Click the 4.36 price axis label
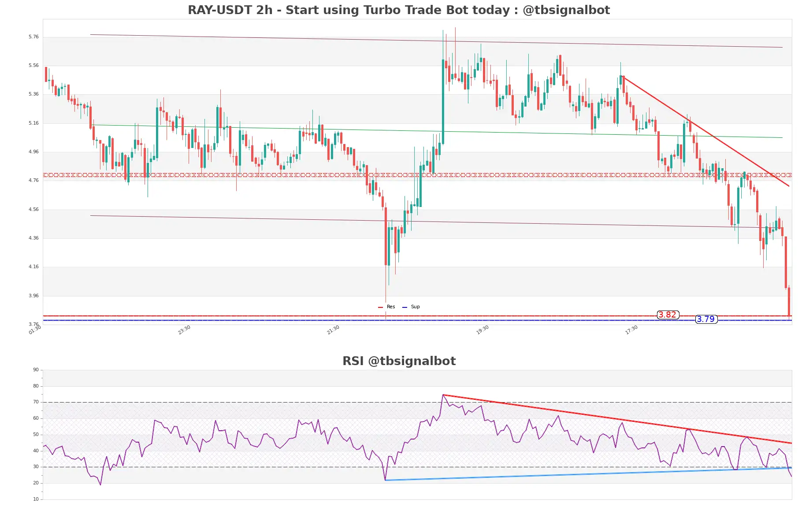 pos(33,238)
